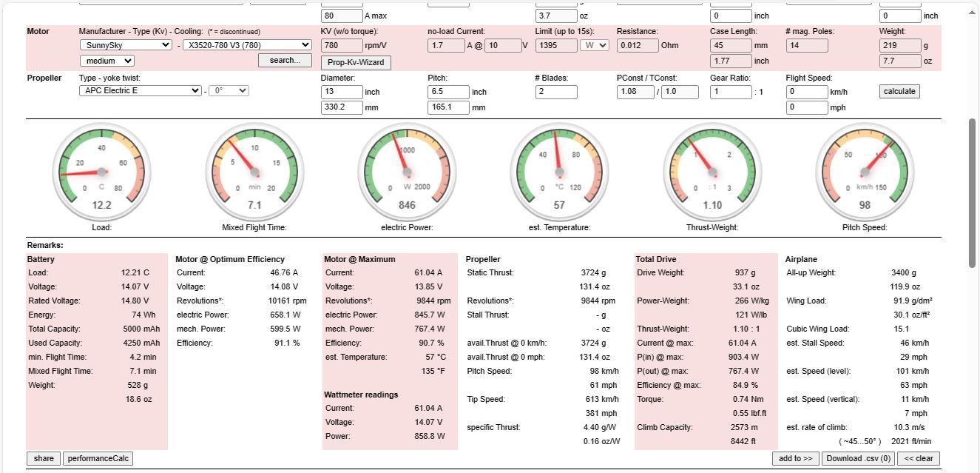Click the calculate button
The height and width of the screenshot is (473, 980).
[x=899, y=91]
